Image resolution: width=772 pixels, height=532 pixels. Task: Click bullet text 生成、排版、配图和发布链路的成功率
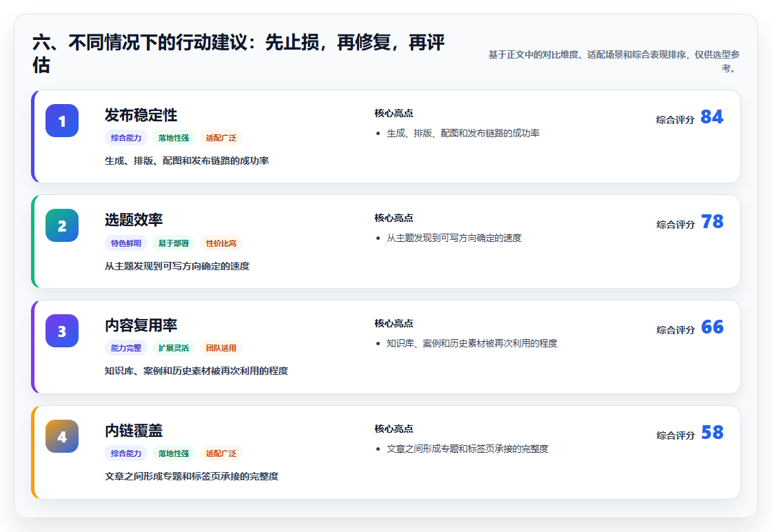(x=463, y=133)
